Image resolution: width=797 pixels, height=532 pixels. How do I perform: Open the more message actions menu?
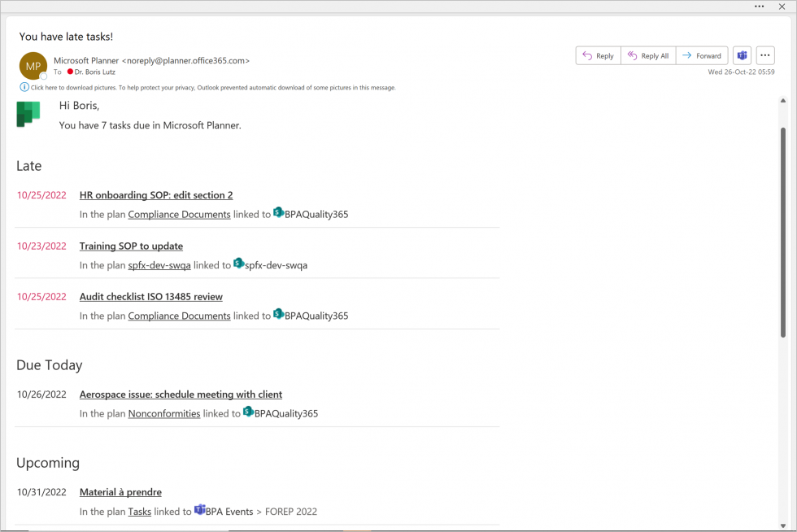click(765, 55)
